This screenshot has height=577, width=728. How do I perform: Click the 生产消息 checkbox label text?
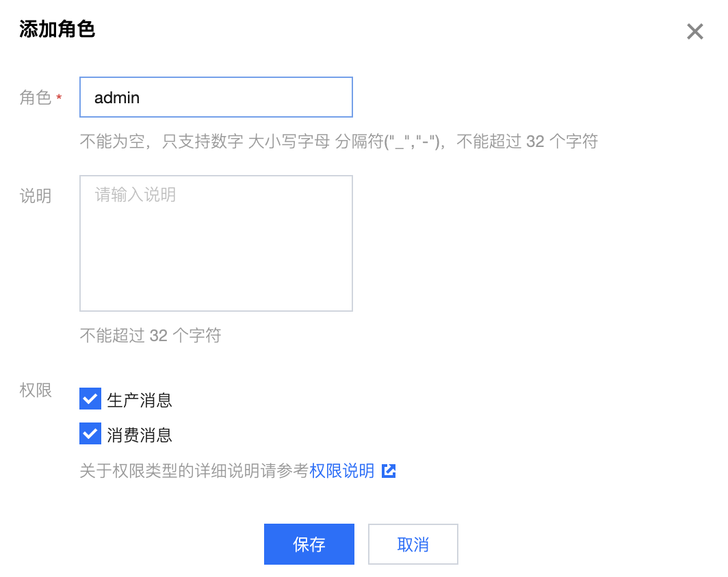pyautogui.click(x=140, y=400)
